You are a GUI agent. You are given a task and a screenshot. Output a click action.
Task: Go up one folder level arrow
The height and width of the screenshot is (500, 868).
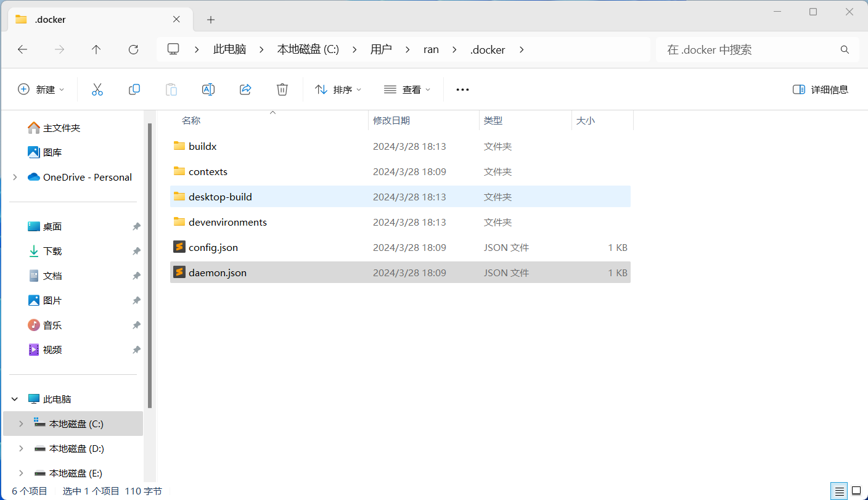(96, 49)
